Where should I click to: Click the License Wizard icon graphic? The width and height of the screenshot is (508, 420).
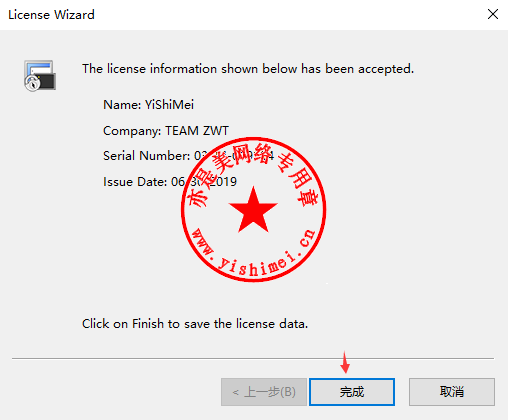(x=40, y=75)
